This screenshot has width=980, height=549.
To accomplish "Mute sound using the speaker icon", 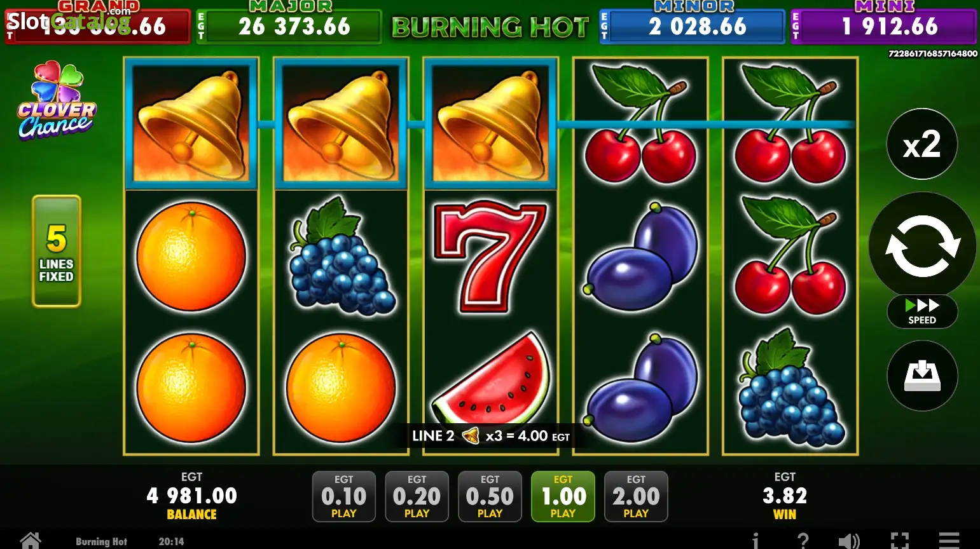I will point(849,541).
